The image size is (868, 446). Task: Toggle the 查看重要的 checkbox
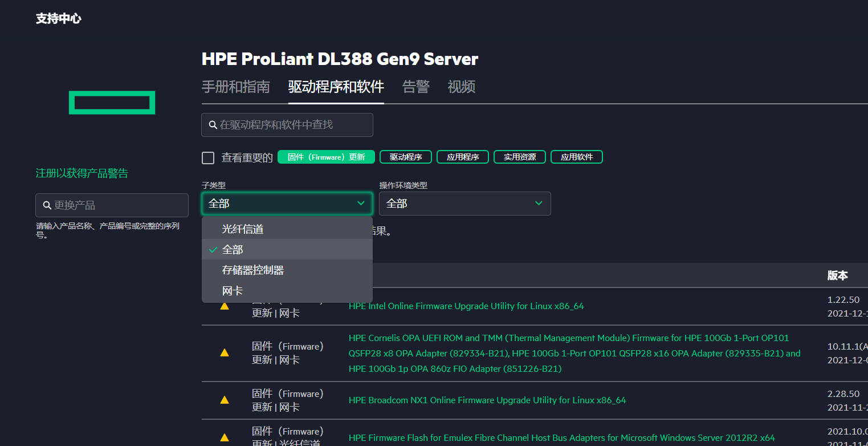[x=208, y=158]
